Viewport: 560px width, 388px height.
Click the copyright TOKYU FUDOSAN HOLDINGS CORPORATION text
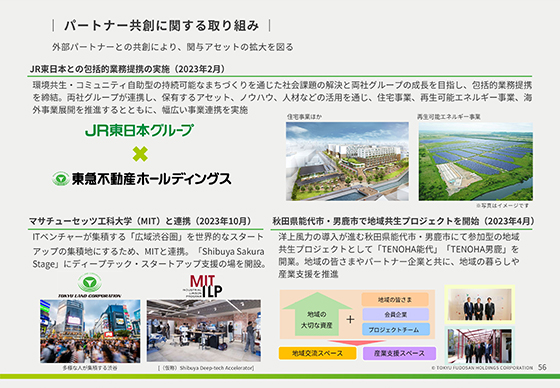482,367
